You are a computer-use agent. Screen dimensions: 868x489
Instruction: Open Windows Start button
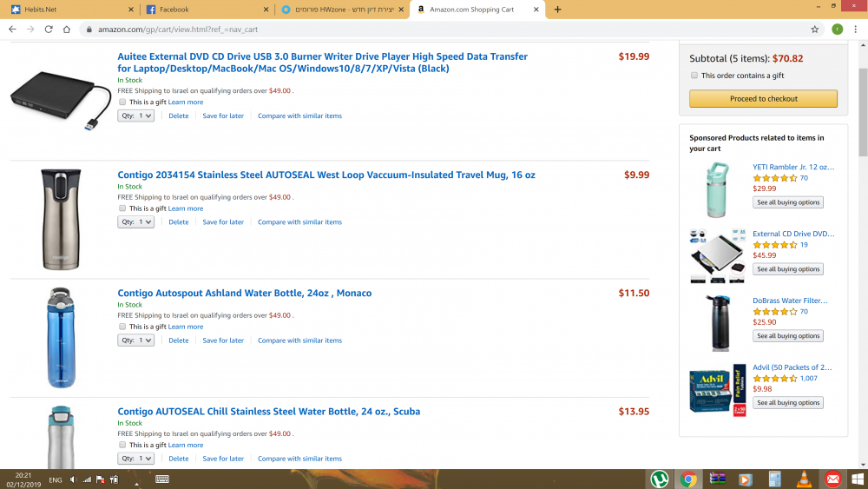(x=858, y=479)
